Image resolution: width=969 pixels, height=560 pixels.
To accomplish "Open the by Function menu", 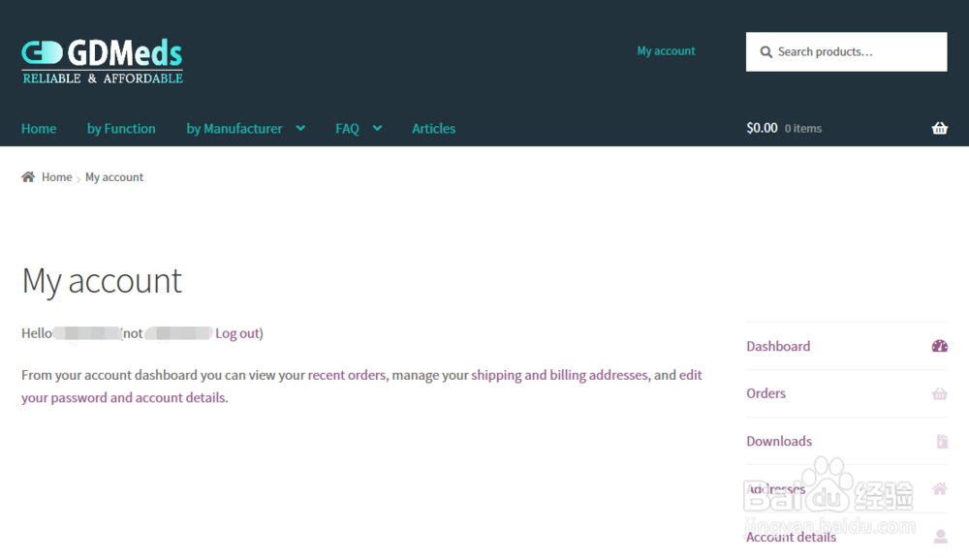I will (x=121, y=129).
